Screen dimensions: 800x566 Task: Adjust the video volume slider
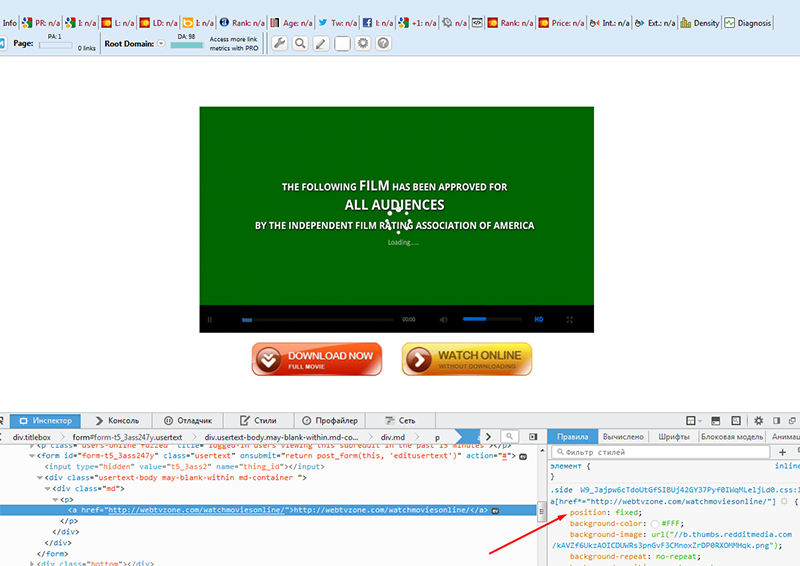tap(492, 319)
